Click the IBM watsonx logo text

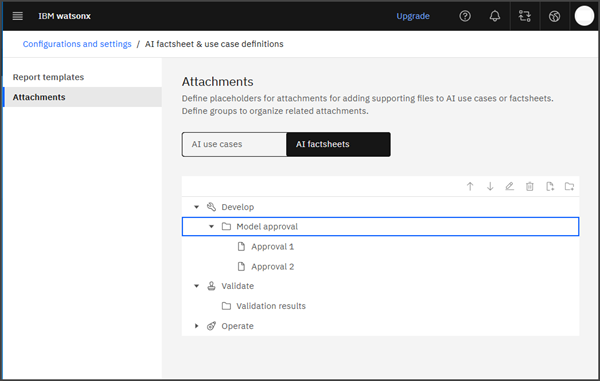[64, 16]
